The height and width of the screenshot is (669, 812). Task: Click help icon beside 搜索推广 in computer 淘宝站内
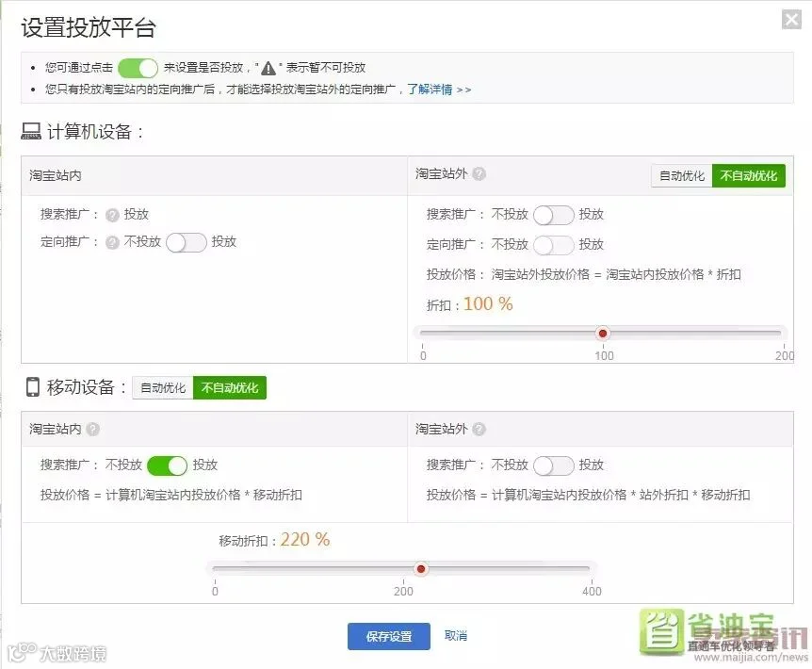[112, 215]
